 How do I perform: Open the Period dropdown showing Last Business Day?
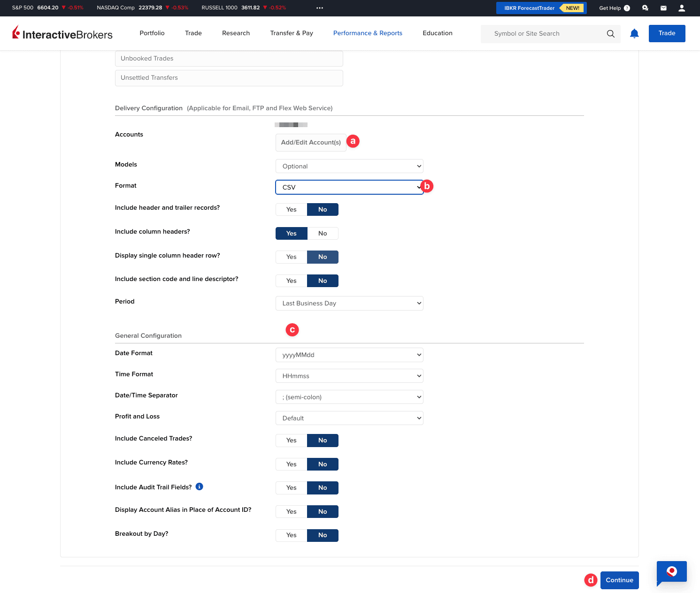pos(349,303)
